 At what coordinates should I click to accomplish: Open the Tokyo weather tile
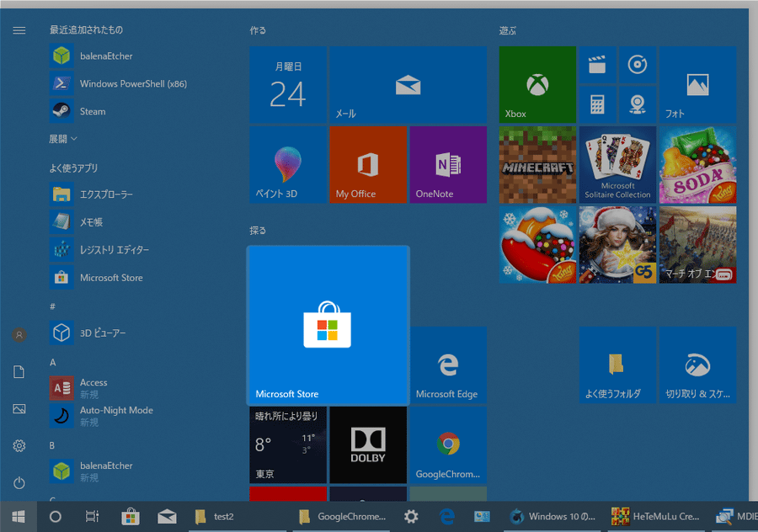tap(288, 445)
